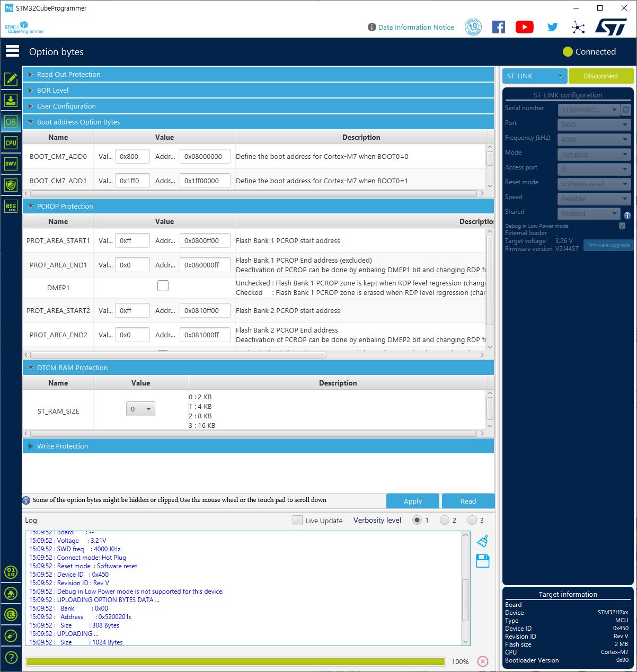Open the REG register viewer
This screenshot has height=672, width=637.
click(11, 206)
